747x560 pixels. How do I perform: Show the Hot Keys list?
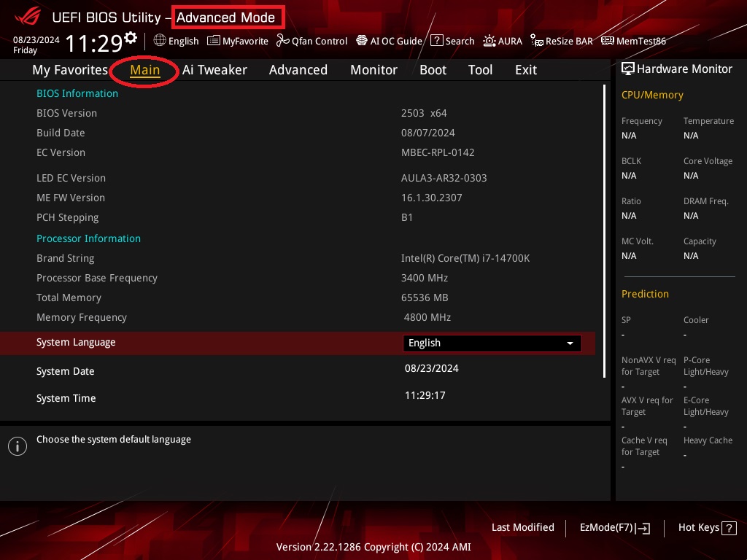tap(707, 528)
